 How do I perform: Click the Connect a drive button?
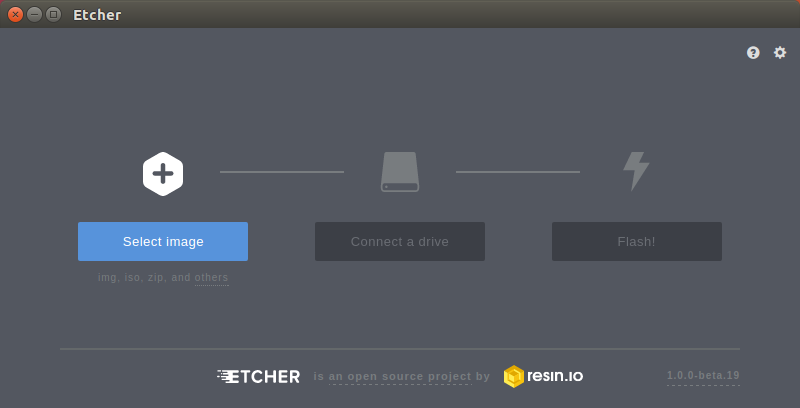click(x=400, y=241)
